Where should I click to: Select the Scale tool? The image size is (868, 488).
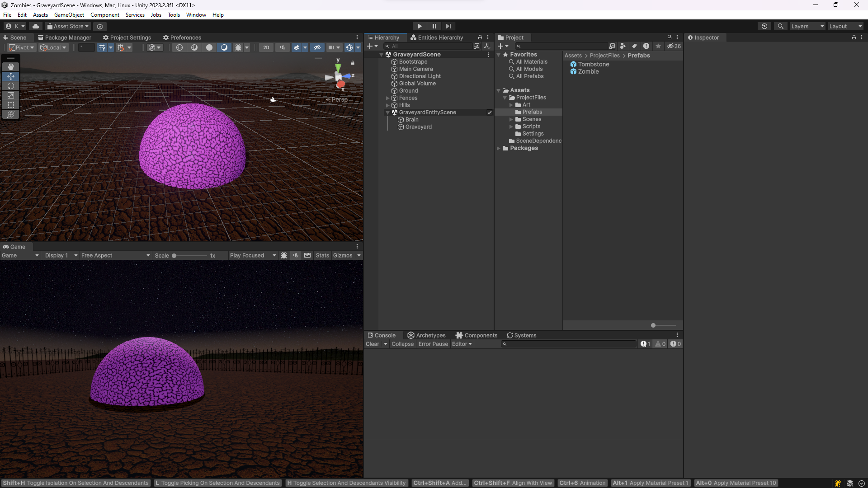point(11,95)
